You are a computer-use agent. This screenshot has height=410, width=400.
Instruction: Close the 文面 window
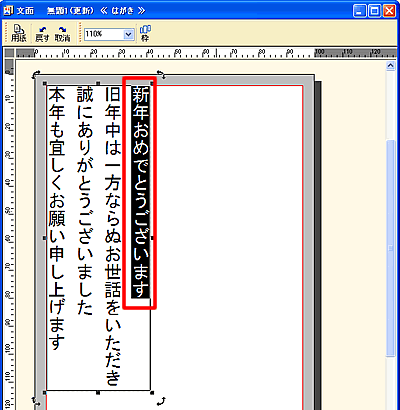[389, 11]
